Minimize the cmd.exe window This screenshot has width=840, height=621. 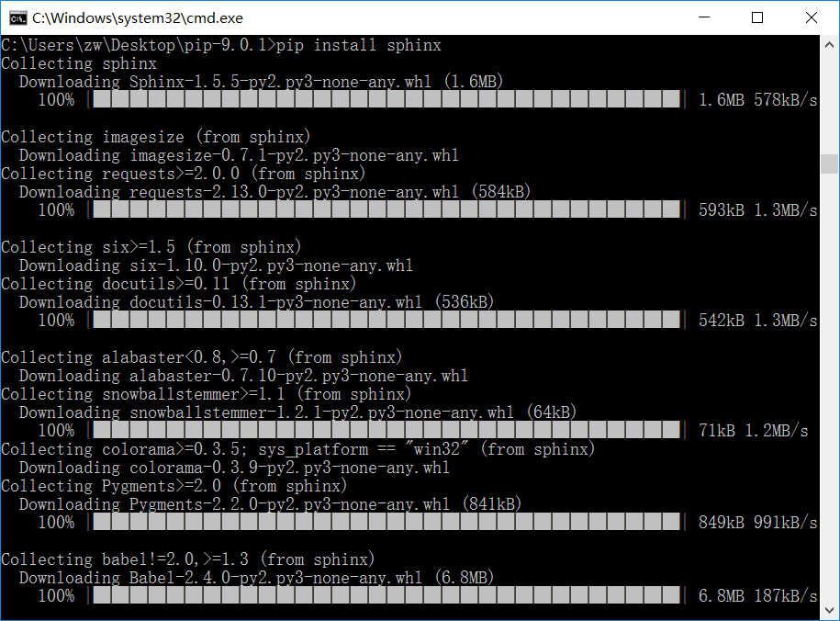pyautogui.click(x=704, y=17)
